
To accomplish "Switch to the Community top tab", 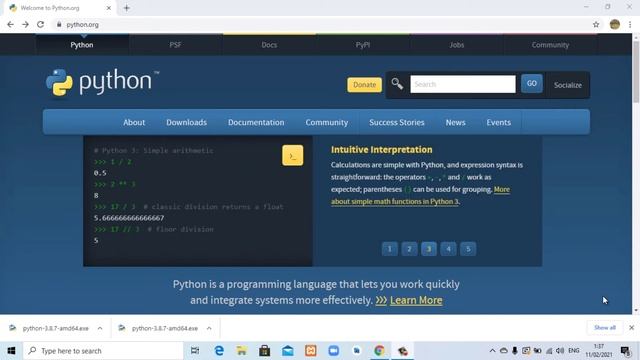I will (x=550, y=45).
